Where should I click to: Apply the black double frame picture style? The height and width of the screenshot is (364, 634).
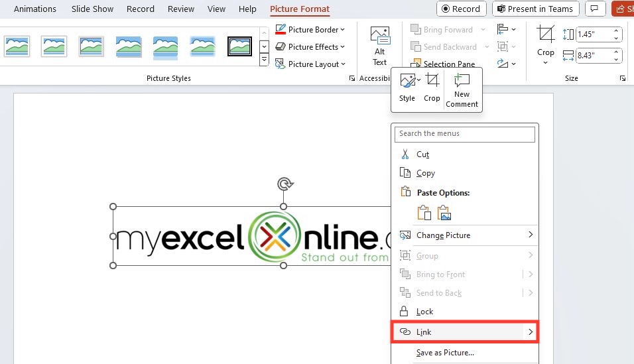(x=240, y=46)
